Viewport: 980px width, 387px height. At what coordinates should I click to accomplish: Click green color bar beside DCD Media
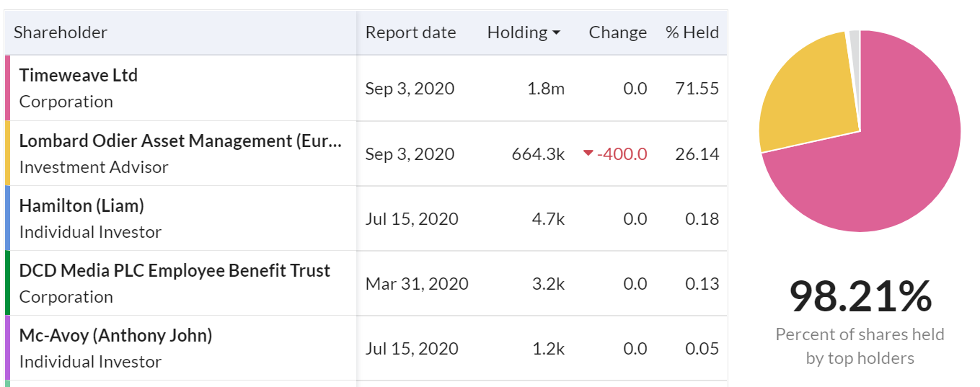tap(7, 283)
